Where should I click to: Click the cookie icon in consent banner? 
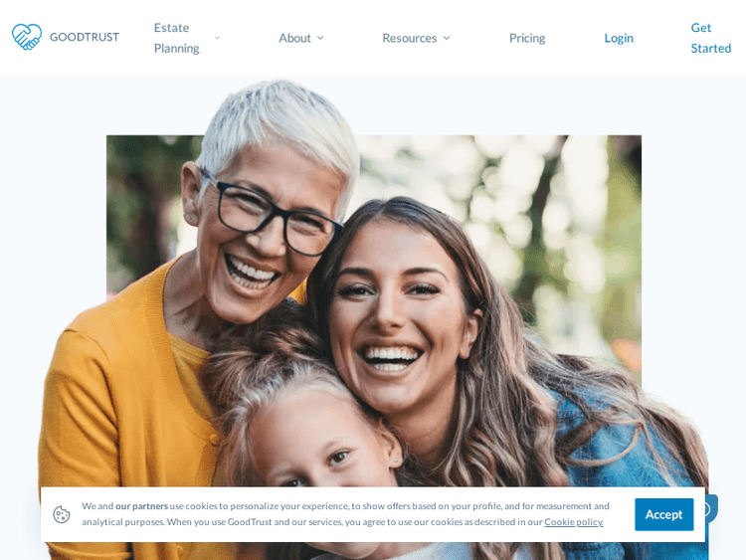pyautogui.click(x=62, y=514)
